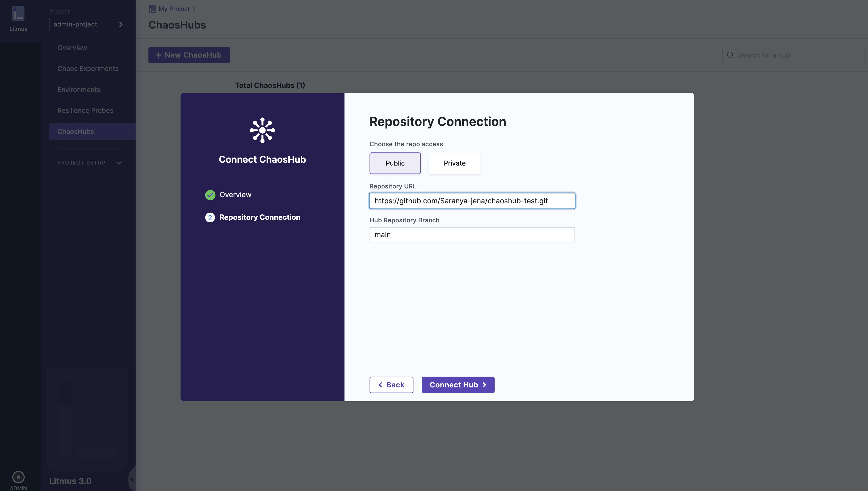Click the Hub Repository Branch field
The height and width of the screenshot is (491, 868).
click(x=472, y=235)
